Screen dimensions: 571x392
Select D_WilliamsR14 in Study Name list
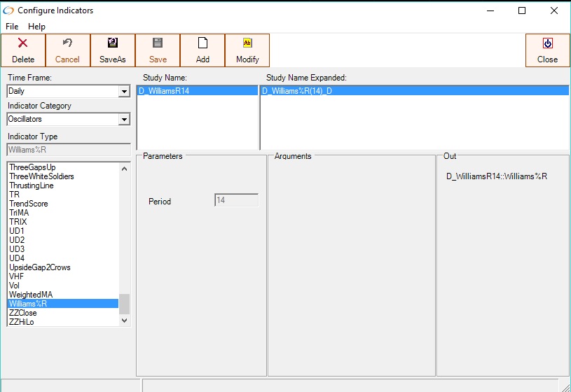[x=164, y=91]
